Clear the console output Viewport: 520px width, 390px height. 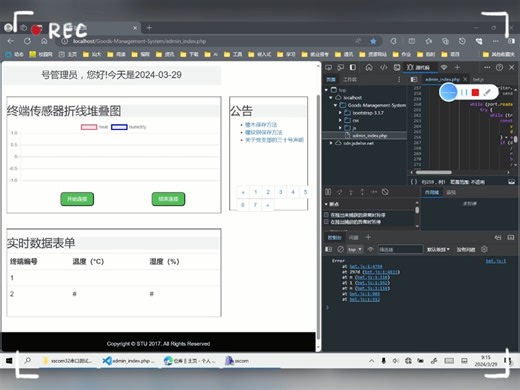point(340,249)
